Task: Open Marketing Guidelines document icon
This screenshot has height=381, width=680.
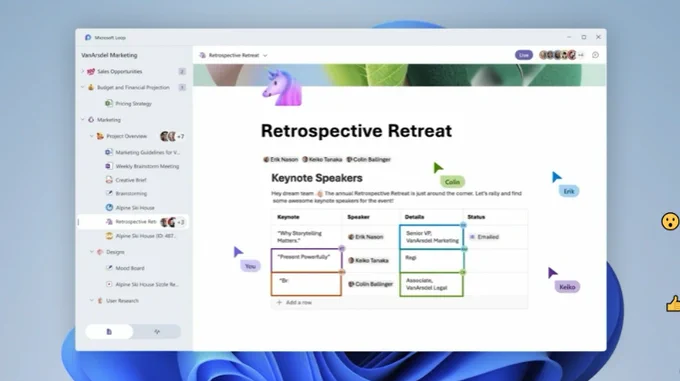Action: point(109,152)
